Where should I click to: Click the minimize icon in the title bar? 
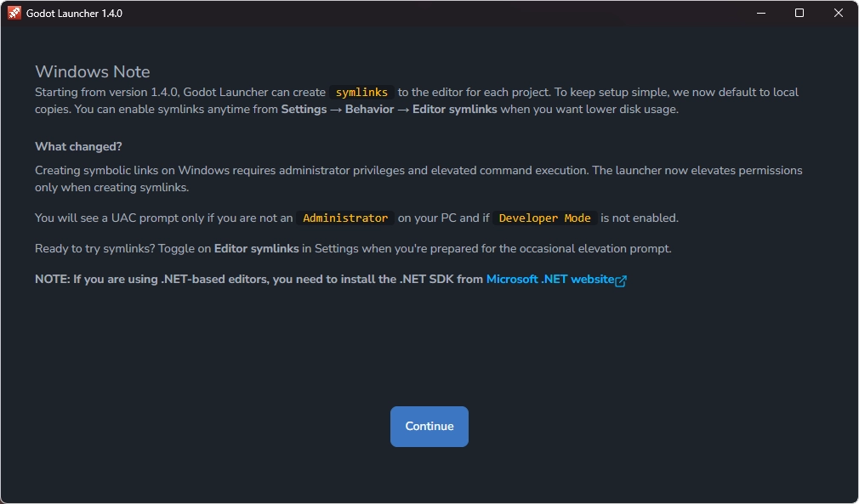(x=760, y=13)
